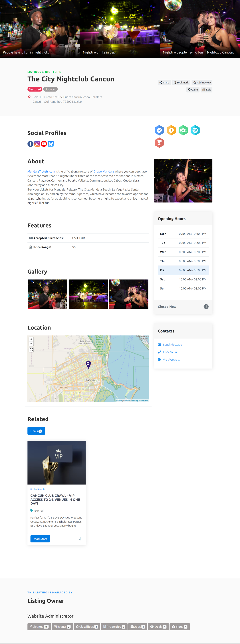This screenshot has height=644, width=240.
Task: Open OpenStreetMap contributors attribution link
Action: (137, 401)
